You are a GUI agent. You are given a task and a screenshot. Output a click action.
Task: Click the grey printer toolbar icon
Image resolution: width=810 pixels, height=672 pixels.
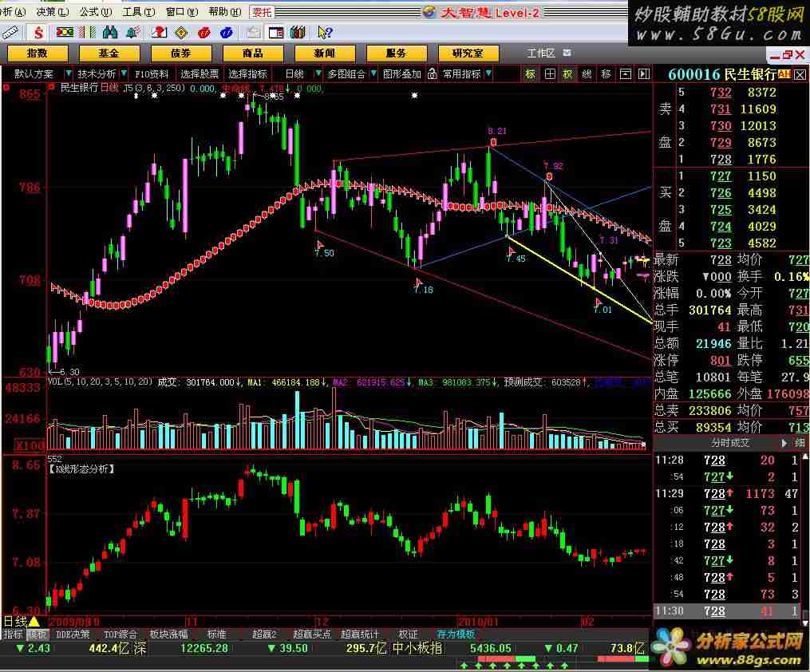point(253,33)
